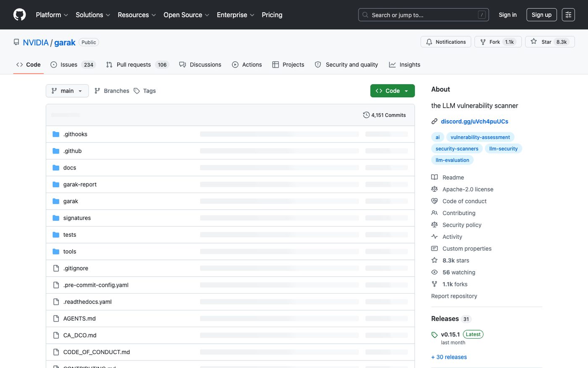The height and width of the screenshot is (368, 588).
Task: Click the link icon beside discord URL
Action: point(435,122)
